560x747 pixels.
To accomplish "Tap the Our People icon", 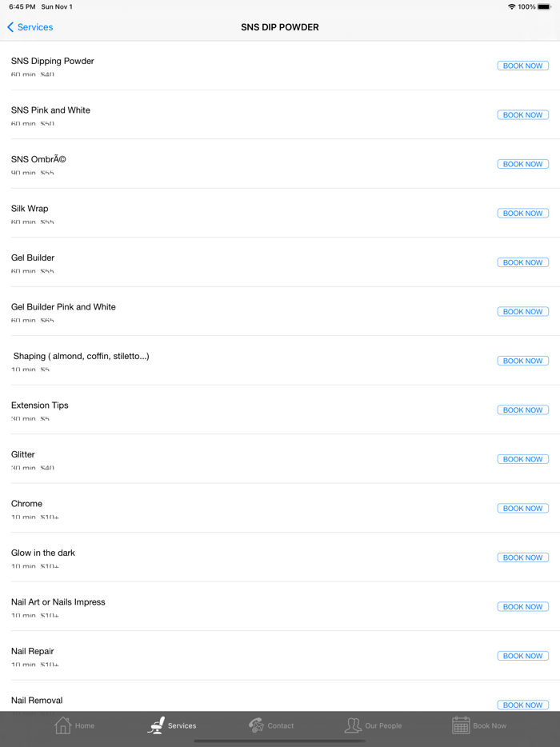I will click(353, 725).
